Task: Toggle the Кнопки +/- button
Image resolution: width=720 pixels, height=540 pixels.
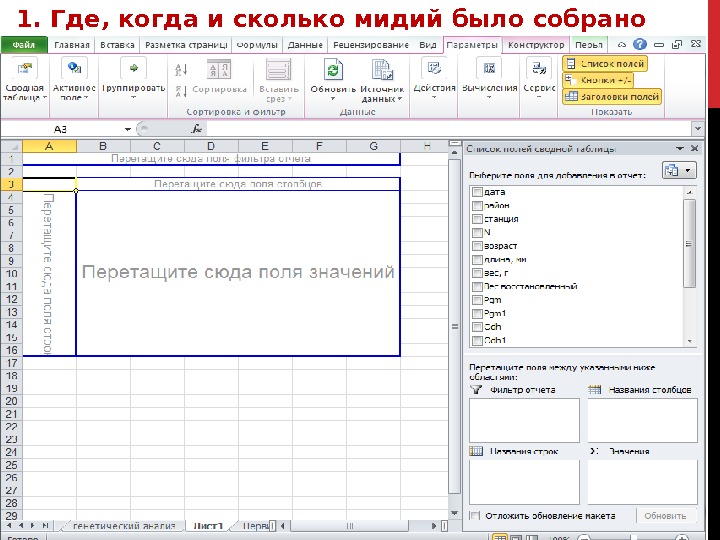Action: (x=598, y=80)
